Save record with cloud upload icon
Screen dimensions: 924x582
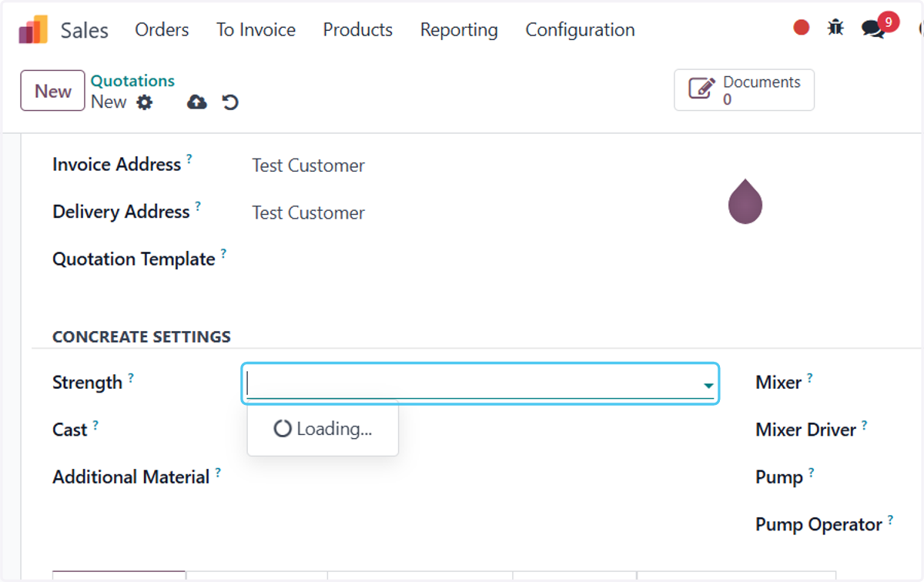pyautogui.click(x=197, y=102)
